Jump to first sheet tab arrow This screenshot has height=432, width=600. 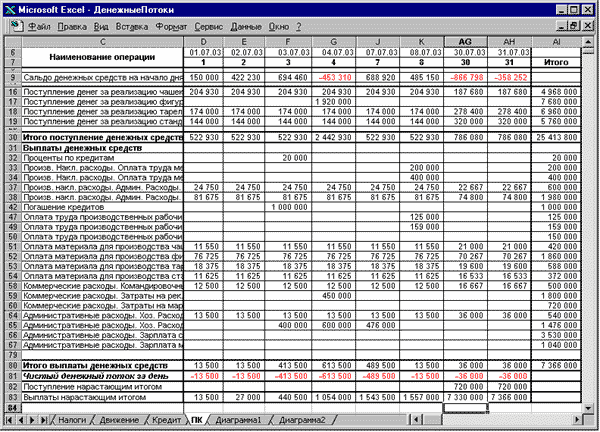pos(10,420)
